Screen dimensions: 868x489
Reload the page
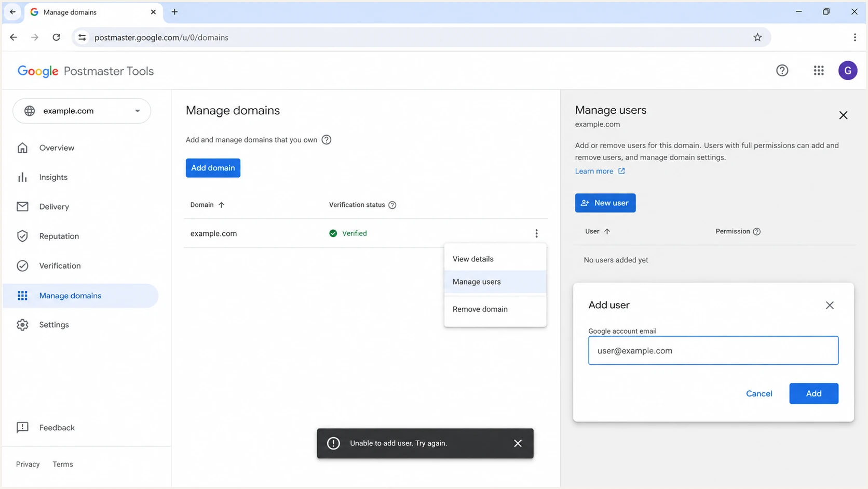click(x=56, y=37)
